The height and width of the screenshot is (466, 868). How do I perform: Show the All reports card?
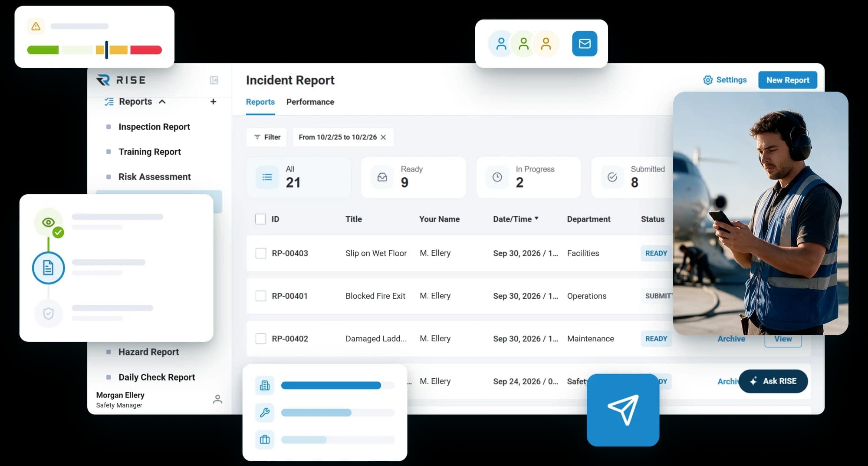point(299,177)
